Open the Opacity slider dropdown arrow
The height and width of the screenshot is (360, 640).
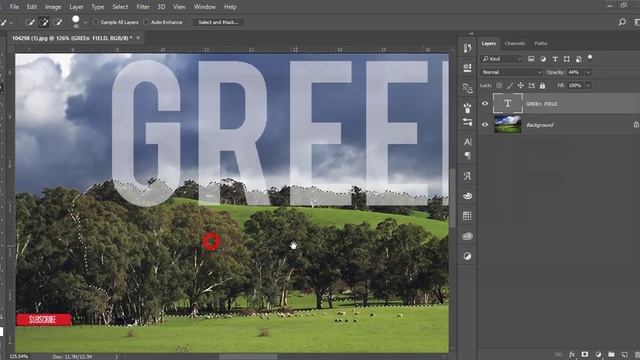(588, 72)
